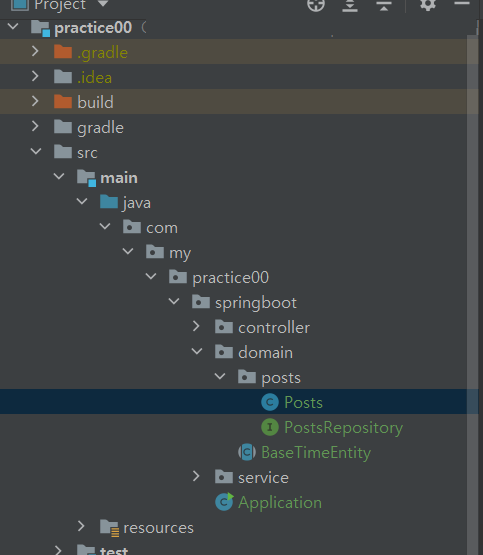
Task: Expand the controller package
Action: (196, 326)
